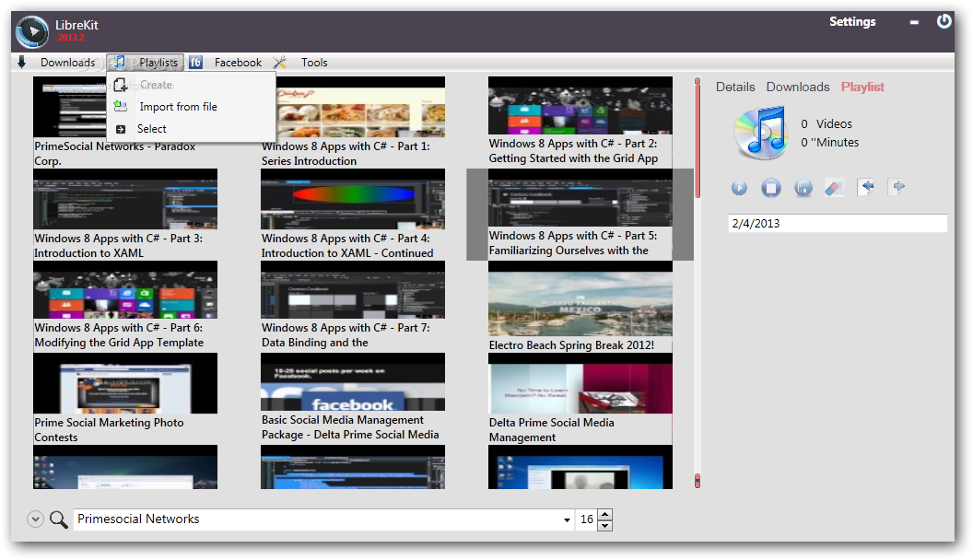Click the import playlist arrow icon
Screen dimensions: 973x560
coord(866,187)
